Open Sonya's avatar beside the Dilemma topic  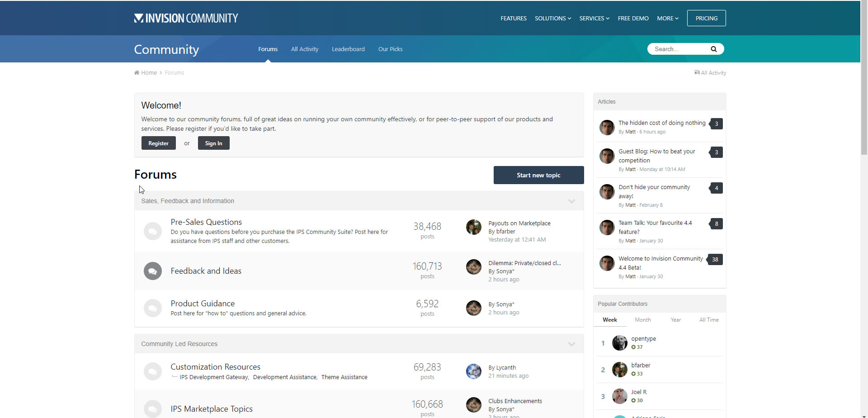click(474, 267)
